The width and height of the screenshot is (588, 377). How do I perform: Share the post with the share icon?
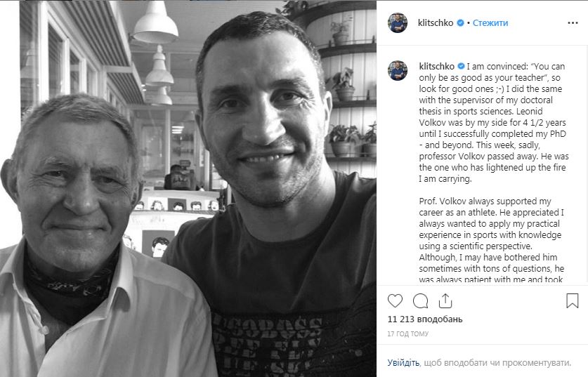point(445,300)
